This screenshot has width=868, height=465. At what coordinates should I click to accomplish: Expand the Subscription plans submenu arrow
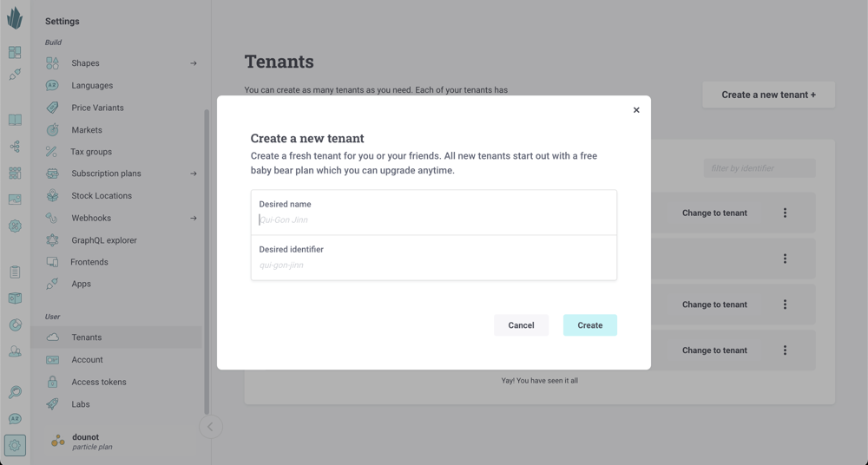point(194,174)
